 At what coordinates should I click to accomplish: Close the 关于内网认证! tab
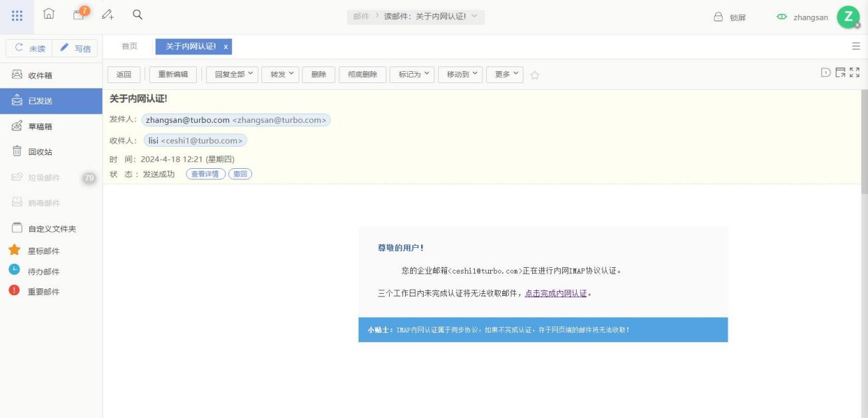pos(225,47)
